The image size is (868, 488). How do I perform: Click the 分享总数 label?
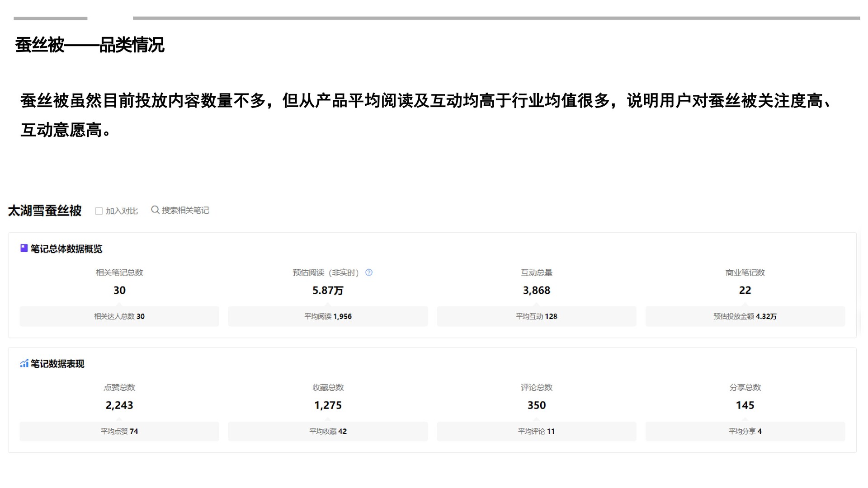click(745, 387)
